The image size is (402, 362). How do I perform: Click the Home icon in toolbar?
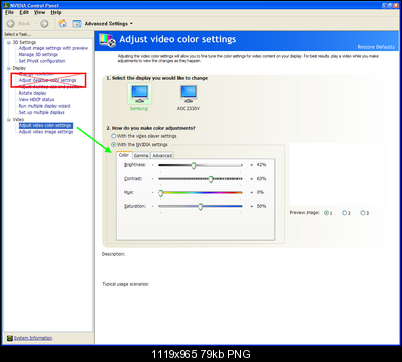click(62, 23)
